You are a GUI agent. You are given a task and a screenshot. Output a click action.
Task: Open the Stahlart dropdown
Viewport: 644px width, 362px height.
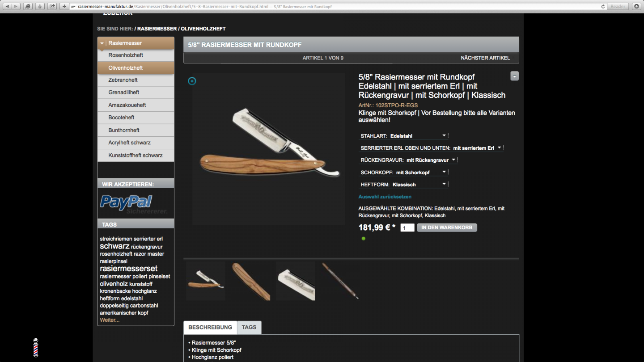coord(403,136)
